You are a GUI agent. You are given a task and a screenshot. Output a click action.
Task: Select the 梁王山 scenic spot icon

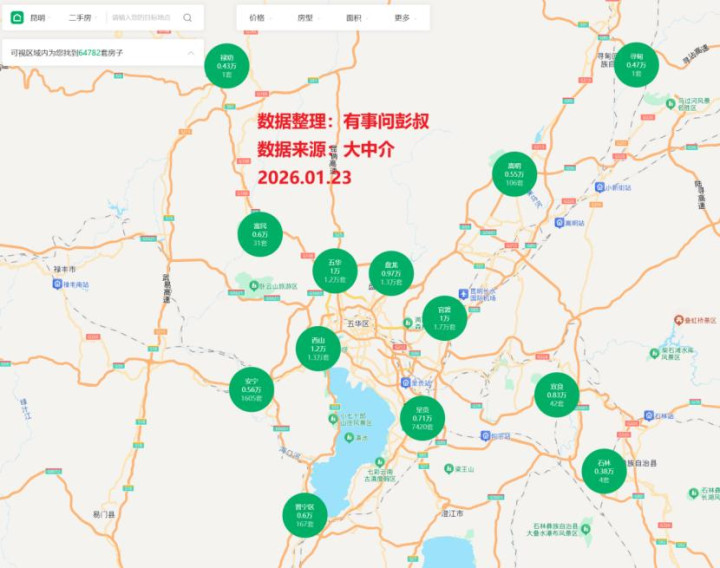(449, 468)
